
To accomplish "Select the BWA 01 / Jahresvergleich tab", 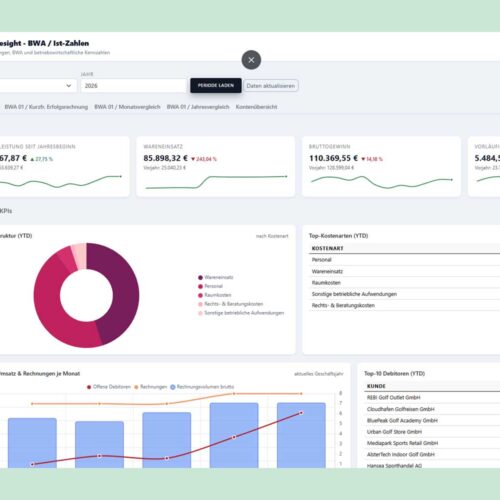I will (x=198, y=107).
